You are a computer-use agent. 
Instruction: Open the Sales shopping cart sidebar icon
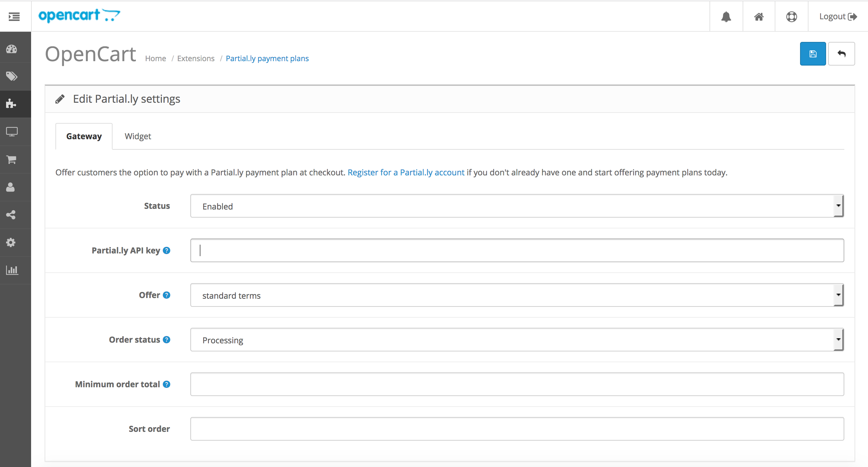(11, 159)
